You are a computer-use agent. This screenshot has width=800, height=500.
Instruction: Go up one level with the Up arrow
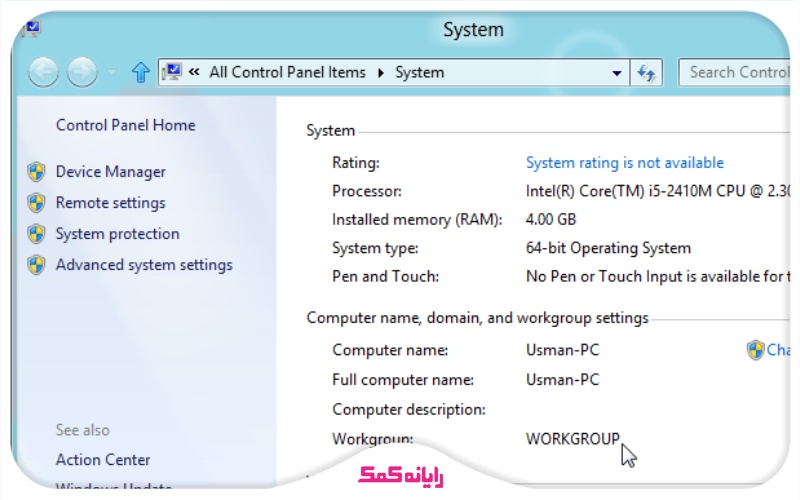(x=141, y=72)
